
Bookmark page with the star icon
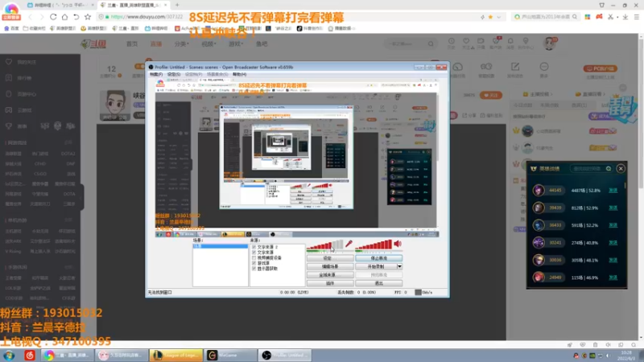[x=88, y=17]
